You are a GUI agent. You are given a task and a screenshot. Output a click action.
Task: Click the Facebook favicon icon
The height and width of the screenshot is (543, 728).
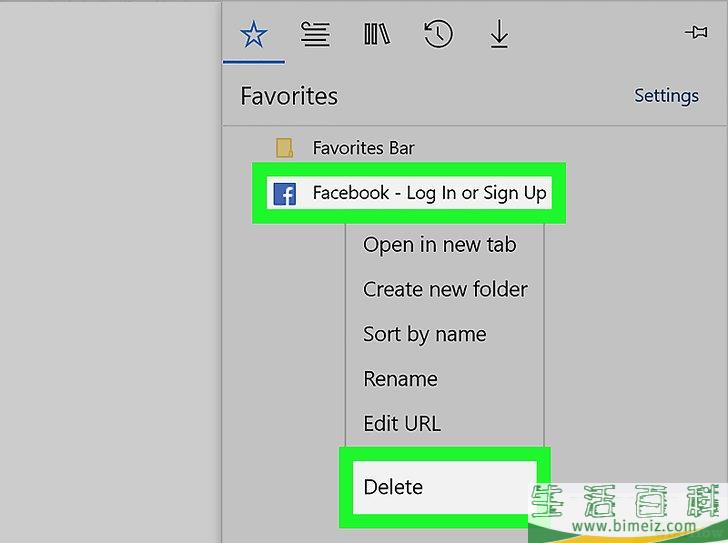(285, 194)
